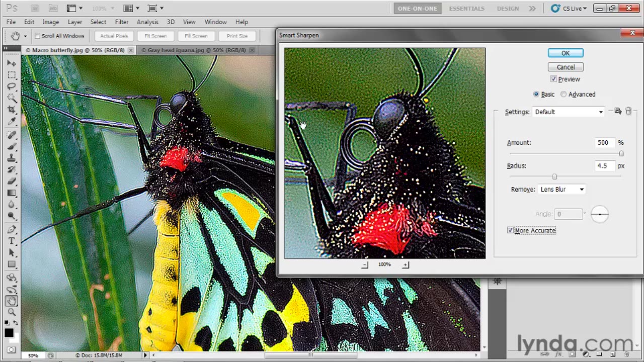Toggle the Preview checkbox
The width and height of the screenshot is (644, 362).
pos(553,79)
